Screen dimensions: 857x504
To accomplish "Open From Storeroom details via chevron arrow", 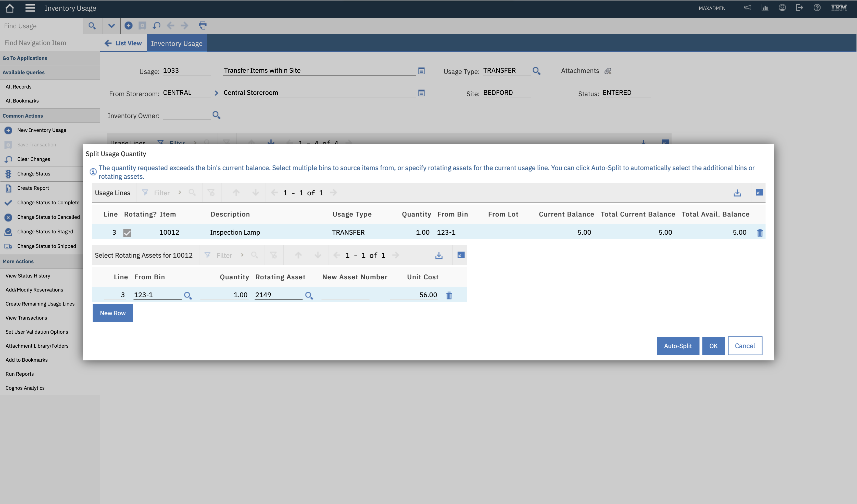I will pyautogui.click(x=216, y=93).
